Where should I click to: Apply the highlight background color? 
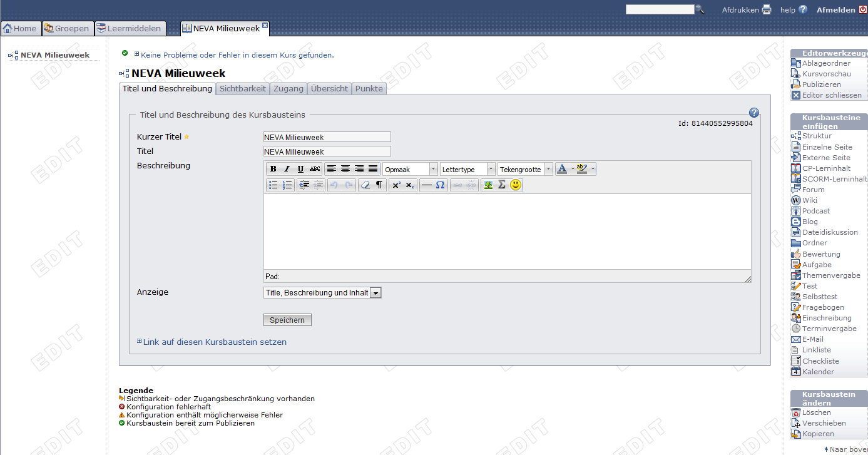[582, 169]
